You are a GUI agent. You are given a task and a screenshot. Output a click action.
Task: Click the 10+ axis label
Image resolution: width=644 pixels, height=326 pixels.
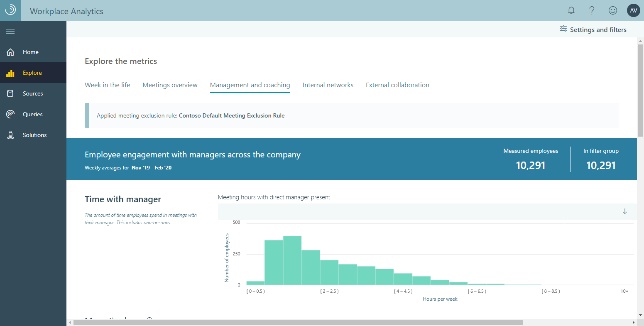pyautogui.click(x=624, y=291)
